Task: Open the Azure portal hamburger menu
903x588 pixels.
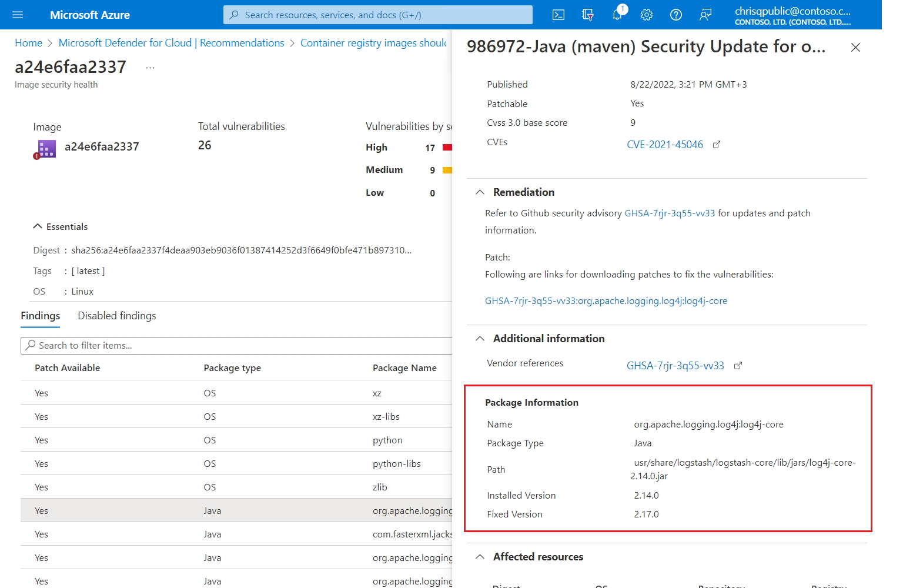Action: click(18, 15)
